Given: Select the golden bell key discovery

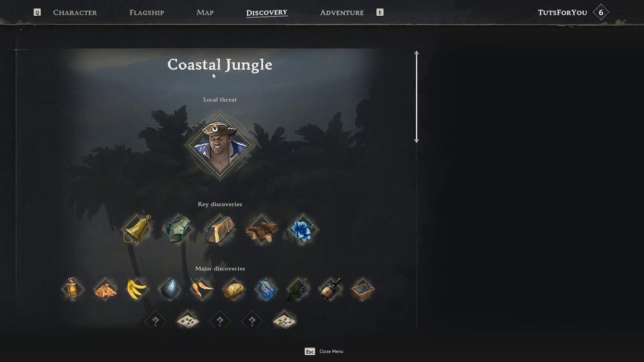Looking at the screenshot, I should click(137, 230).
